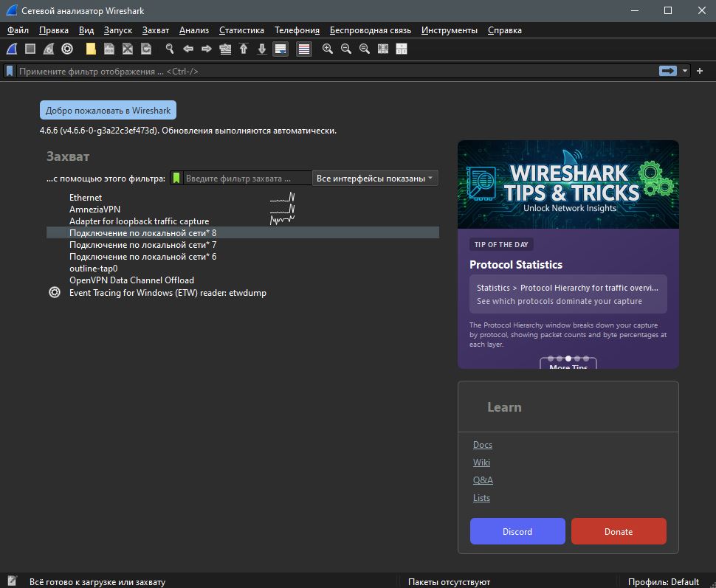The height and width of the screenshot is (588, 716).
Task: Select 'Подключение по локальной сети* 8' interface
Action: click(242, 233)
